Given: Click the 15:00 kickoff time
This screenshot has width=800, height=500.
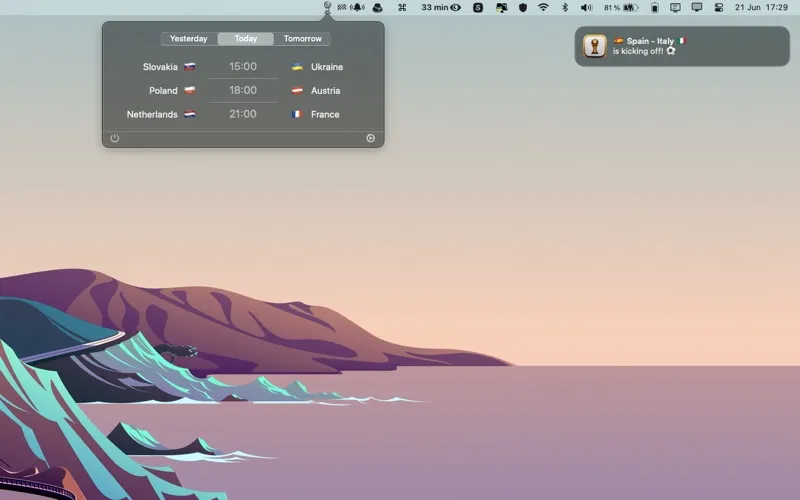Looking at the screenshot, I should coord(243,66).
